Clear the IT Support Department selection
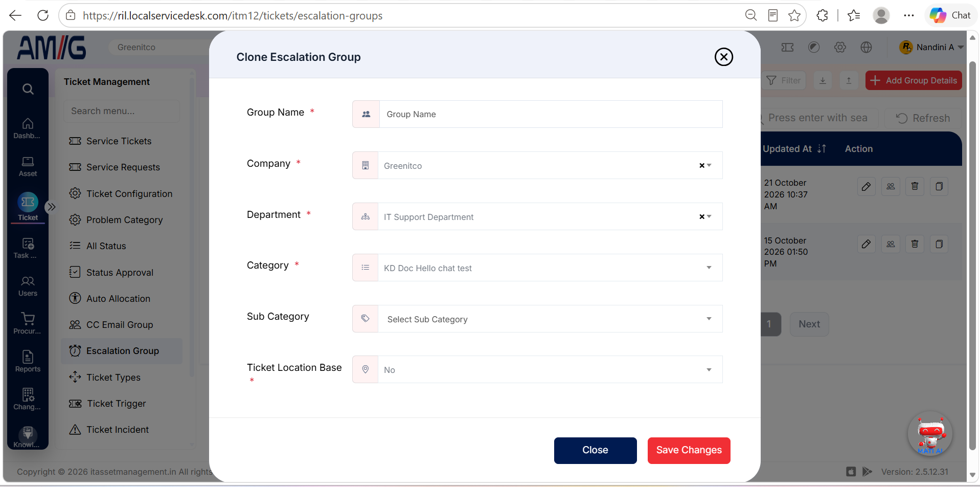 pos(701,217)
